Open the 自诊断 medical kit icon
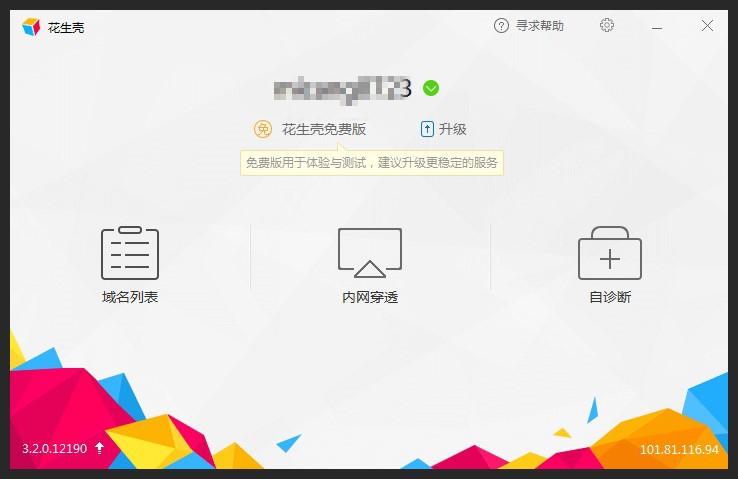The image size is (738, 479). [x=610, y=253]
